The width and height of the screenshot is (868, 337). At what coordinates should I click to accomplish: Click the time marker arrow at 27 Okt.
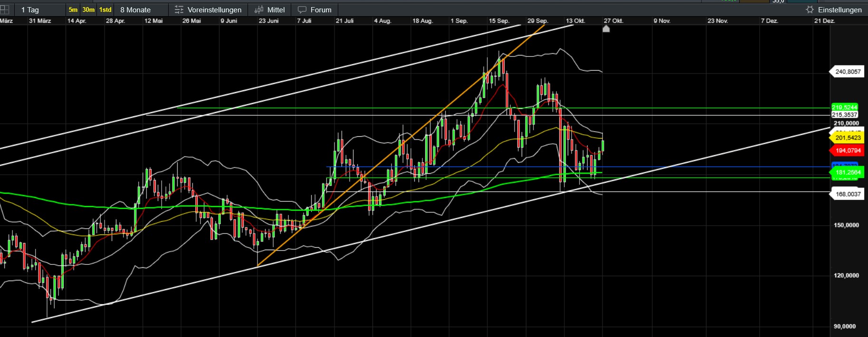[606, 28]
